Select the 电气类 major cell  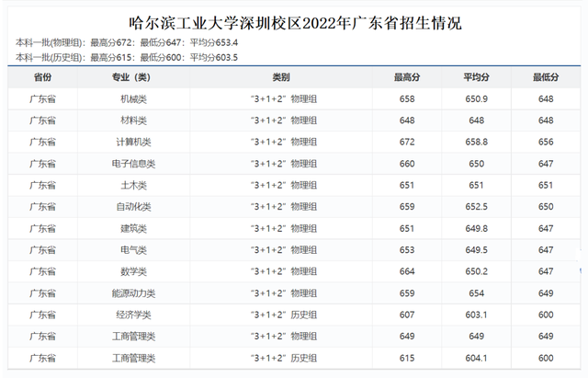tap(133, 249)
